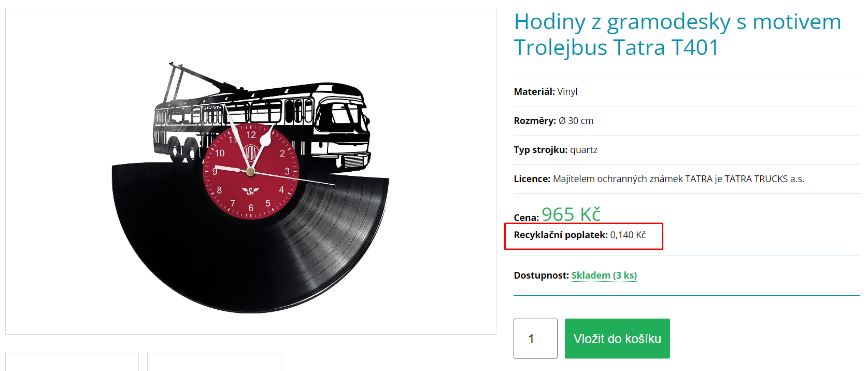The height and width of the screenshot is (371, 868).
Task: Click the green price 965 Kč
Action: (571, 214)
